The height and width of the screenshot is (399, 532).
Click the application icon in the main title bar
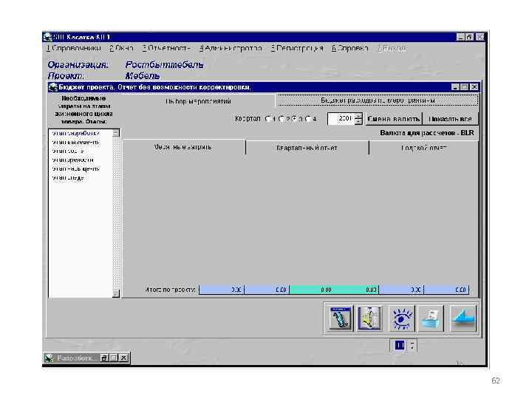click(48, 37)
